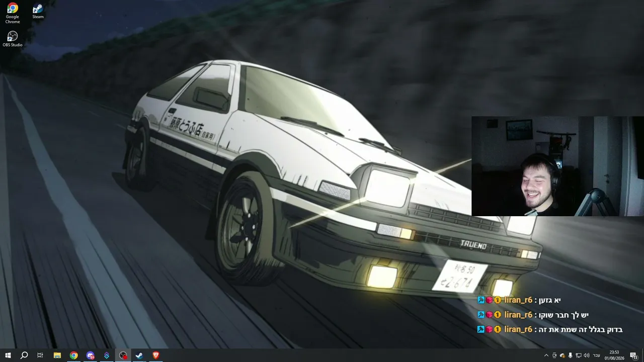Viewport: 644px width, 362px height.
Task: Select the Steam desktop shortcut
Action: 38,11
